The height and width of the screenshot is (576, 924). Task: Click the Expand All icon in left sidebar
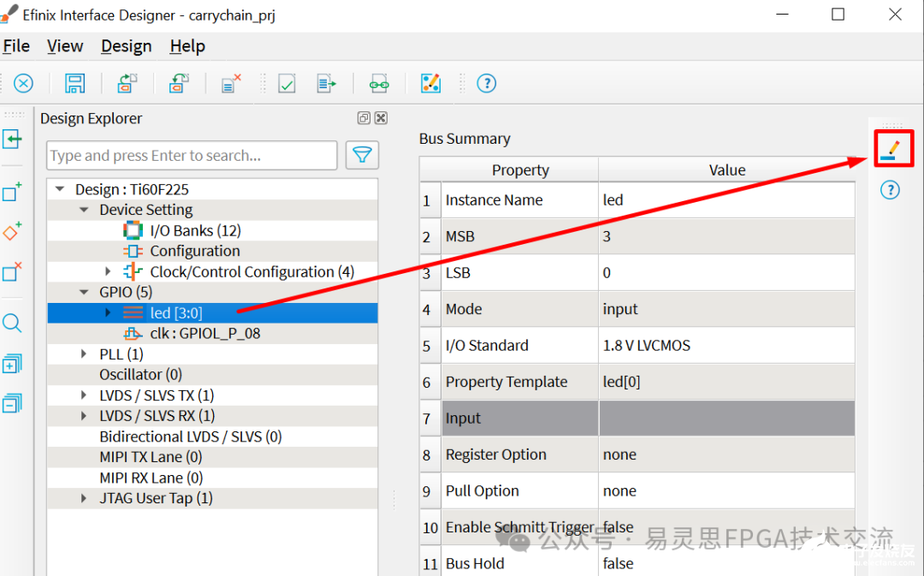pos(12,364)
